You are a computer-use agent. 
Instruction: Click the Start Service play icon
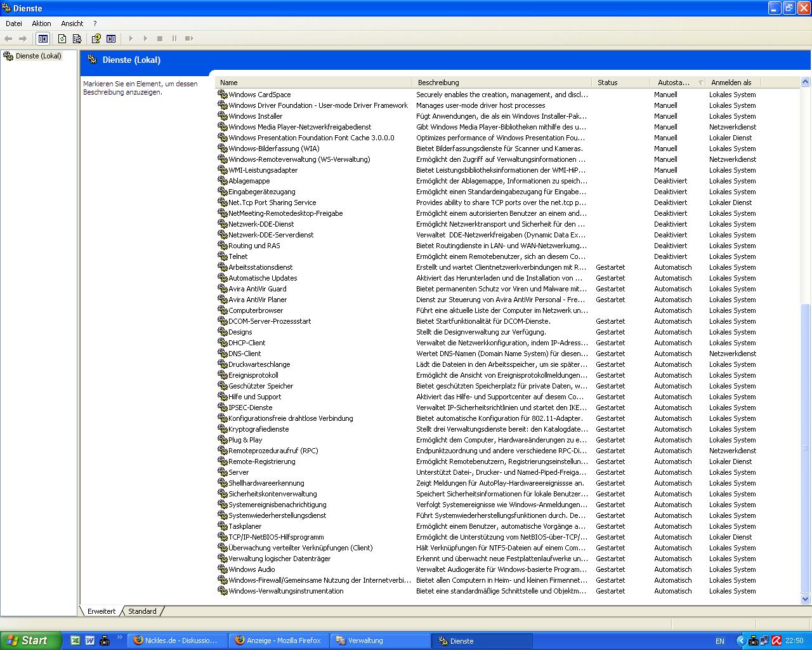pyautogui.click(x=131, y=39)
